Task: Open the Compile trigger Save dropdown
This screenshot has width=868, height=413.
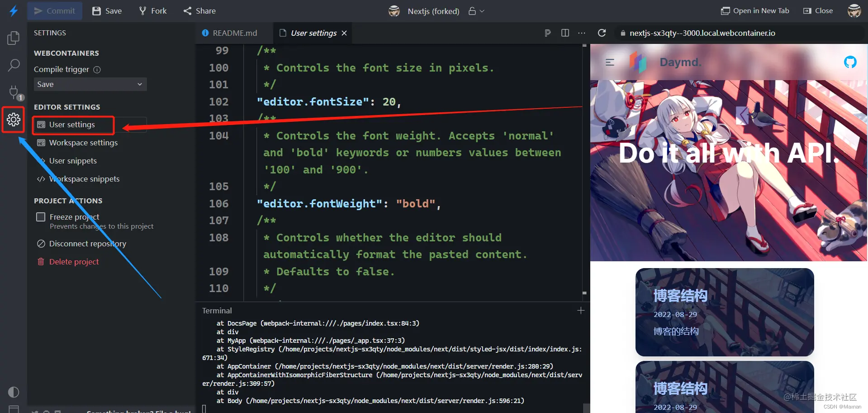Action: (x=90, y=84)
